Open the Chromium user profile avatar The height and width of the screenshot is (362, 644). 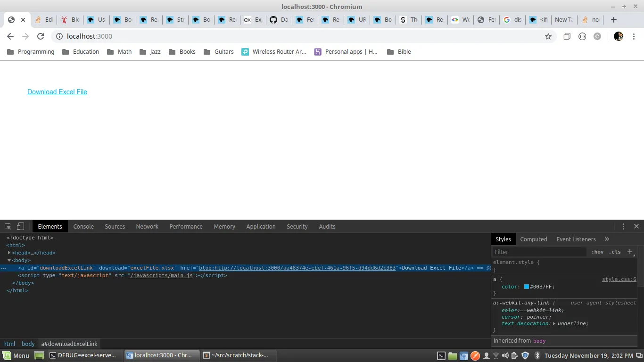pos(619,36)
